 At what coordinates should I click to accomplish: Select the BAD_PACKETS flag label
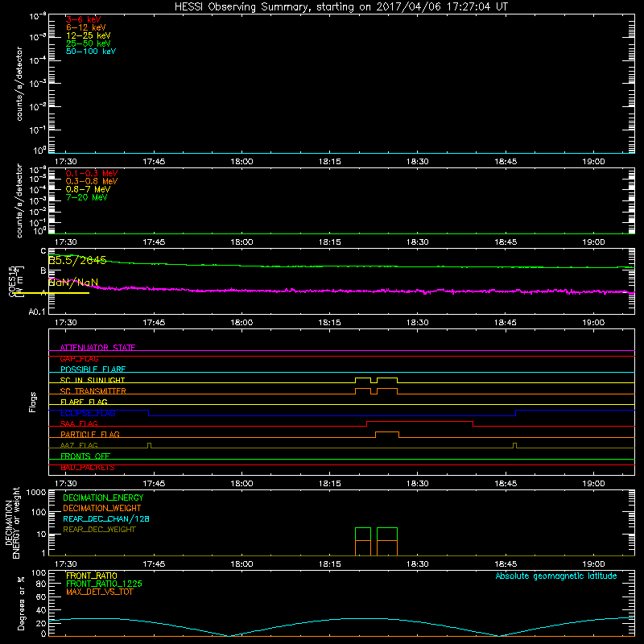[88, 468]
